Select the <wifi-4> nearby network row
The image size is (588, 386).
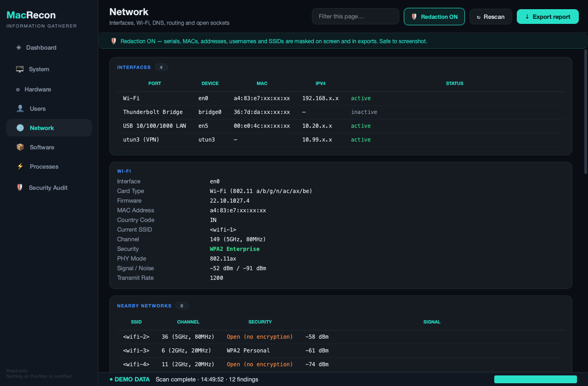pos(341,364)
